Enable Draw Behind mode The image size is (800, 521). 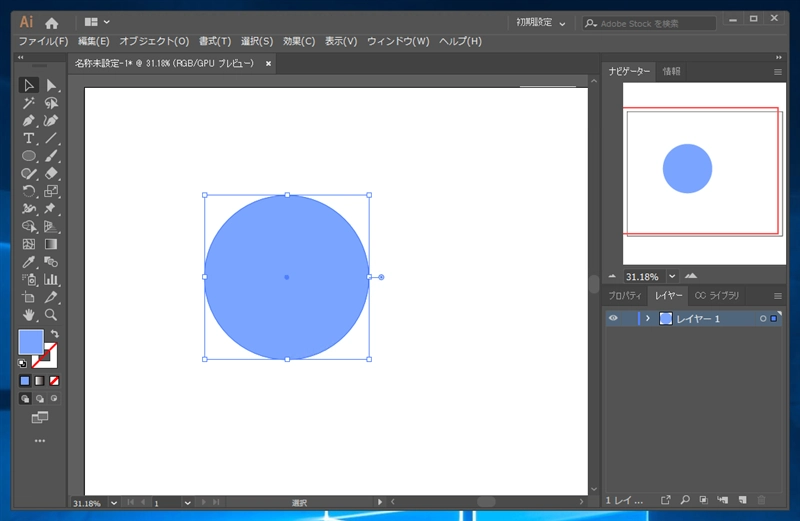pos(39,399)
